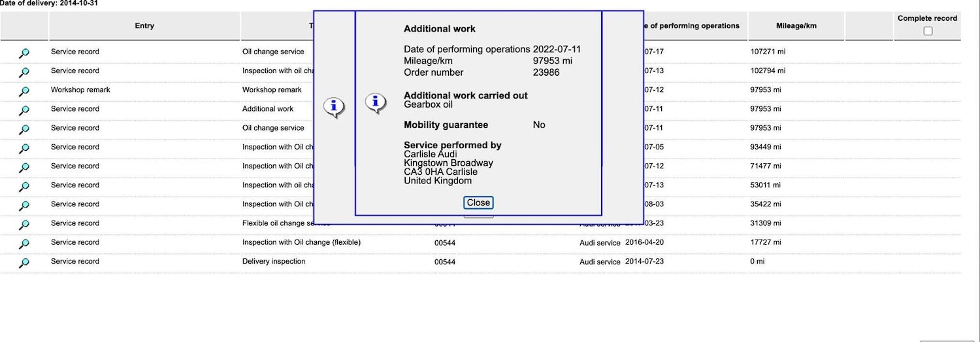Click magnifier for the 17727 mi inspection
Viewport: 980px width, 342px height.
click(24, 243)
